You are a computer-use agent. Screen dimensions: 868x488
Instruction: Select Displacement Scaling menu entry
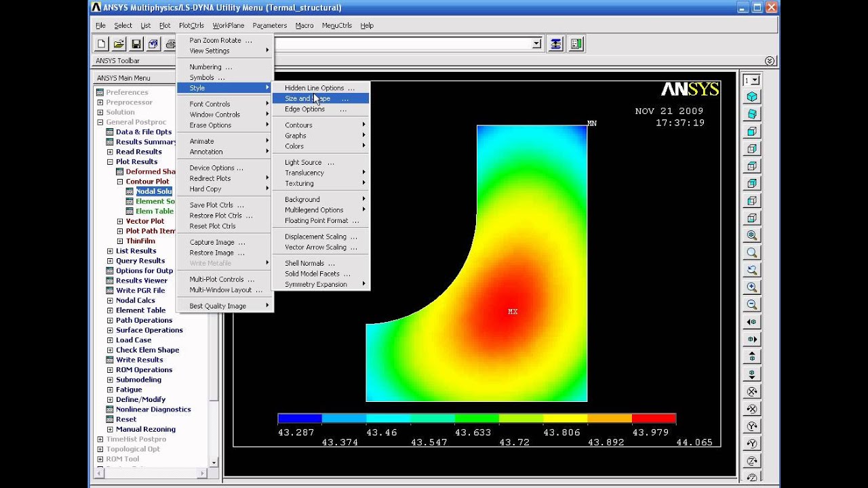point(321,237)
